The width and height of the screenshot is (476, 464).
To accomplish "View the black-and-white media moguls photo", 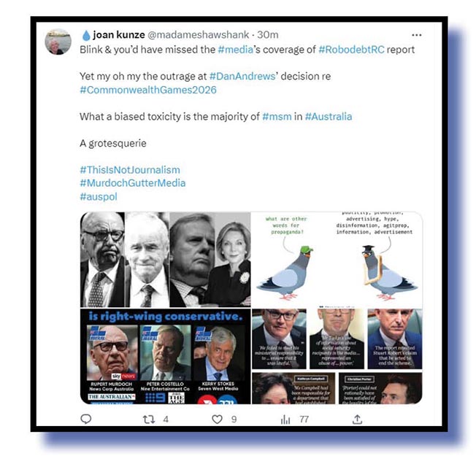I will point(166,260).
